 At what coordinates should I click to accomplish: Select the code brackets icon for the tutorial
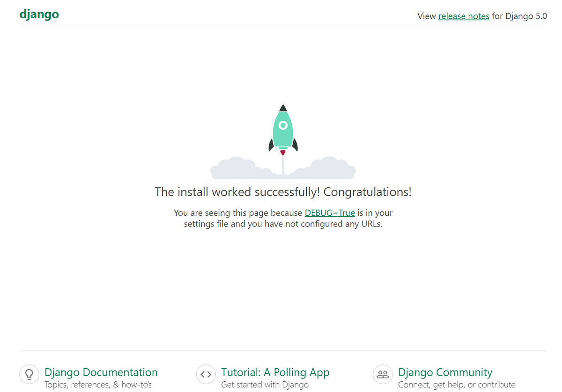point(206,374)
